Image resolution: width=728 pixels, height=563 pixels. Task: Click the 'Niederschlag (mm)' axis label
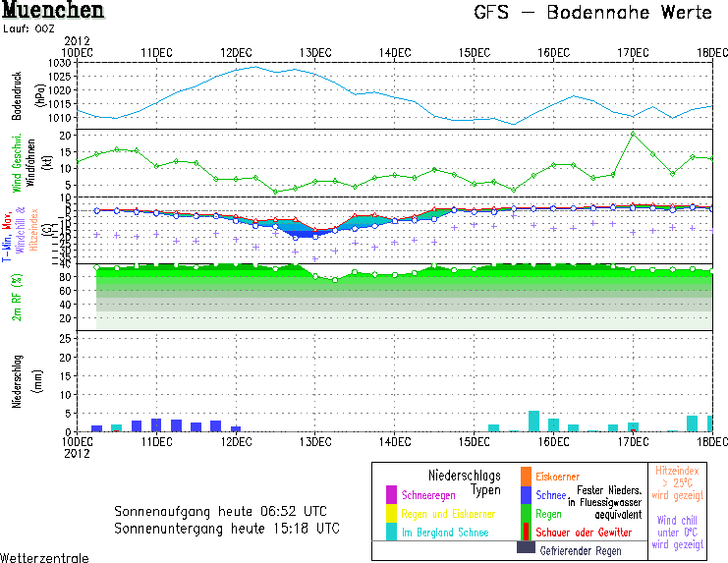(x=28, y=381)
